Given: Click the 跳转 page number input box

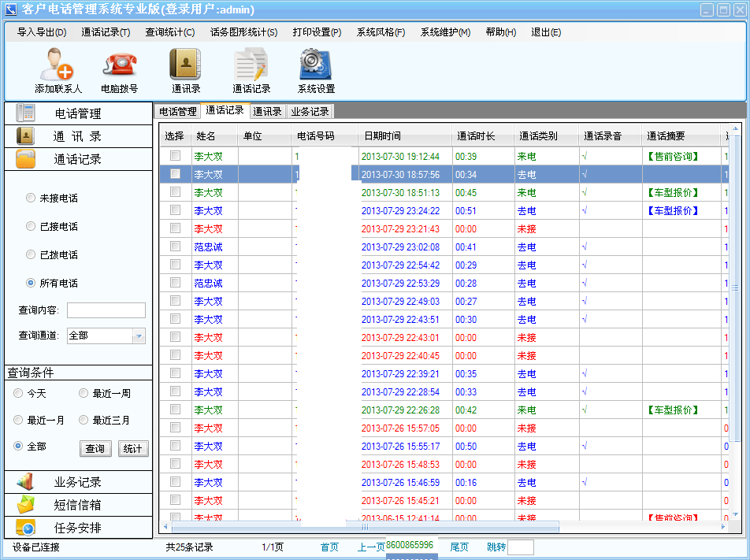Looking at the screenshot, I should 521,547.
